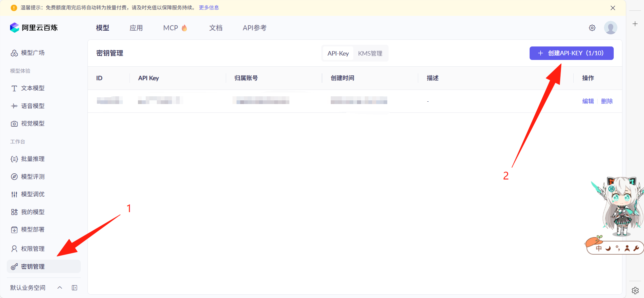
Task: Open the 文档 top menu
Action: point(216,28)
